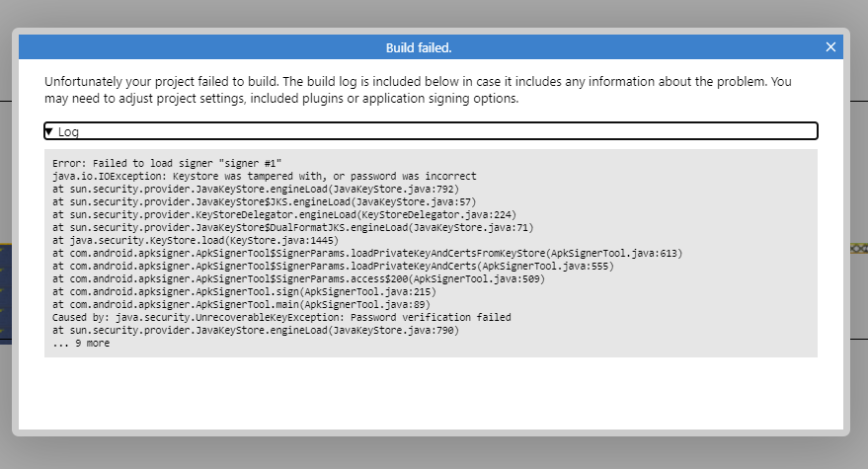Click the SignerParams.access$200 stack trace line
This screenshot has height=469, width=868.
[x=299, y=278]
